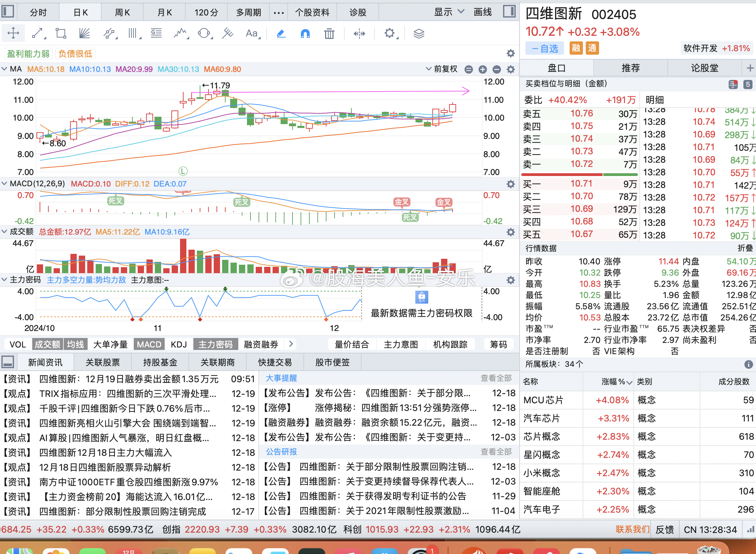Toggle the MACD indicator button
Screen dimensions: 756x554
pos(149,344)
